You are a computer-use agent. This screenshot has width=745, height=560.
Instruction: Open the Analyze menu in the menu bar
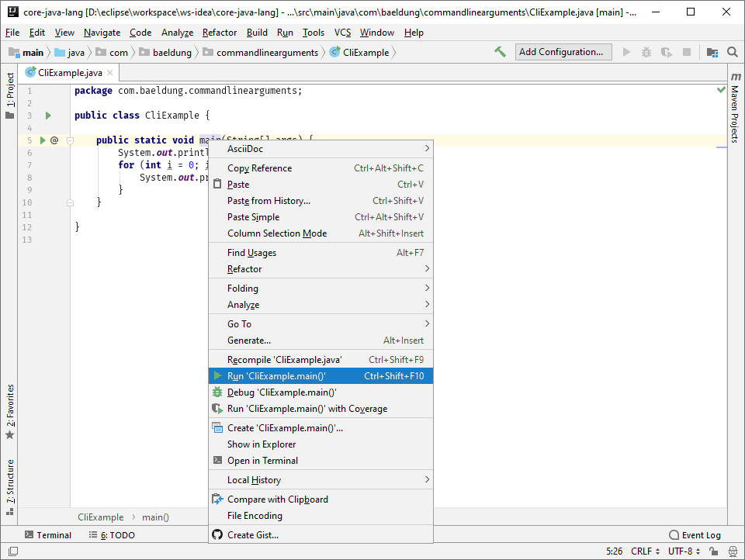pyautogui.click(x=177, y=33)
